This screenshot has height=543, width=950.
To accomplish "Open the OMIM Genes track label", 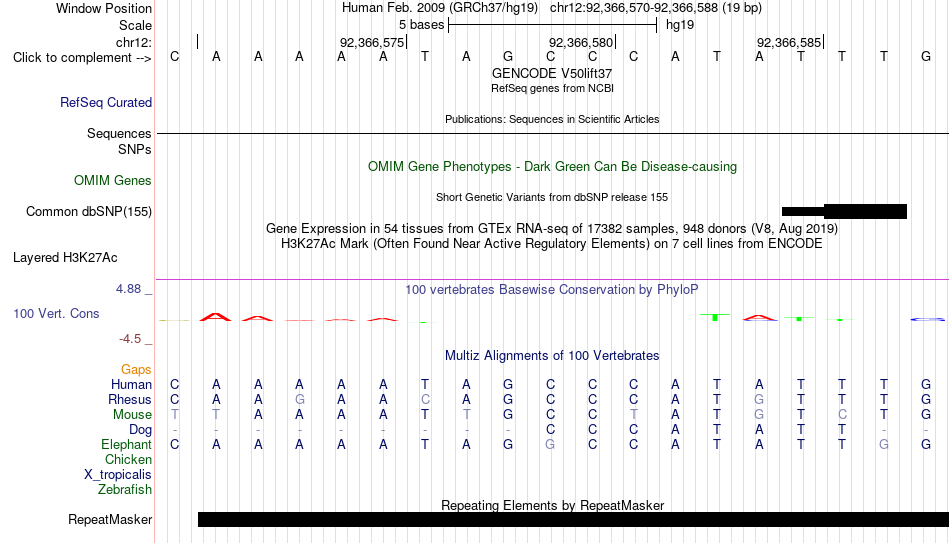I will pos(113,181).
